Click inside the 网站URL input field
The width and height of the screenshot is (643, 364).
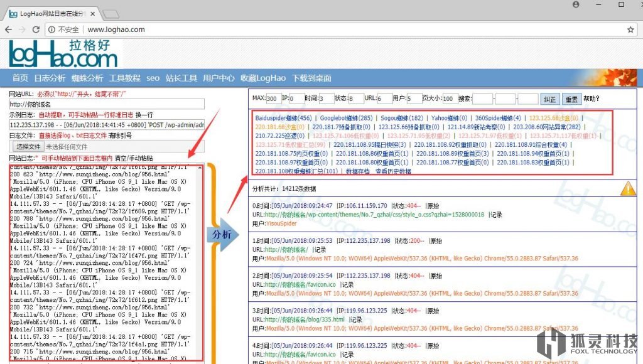tap(104, 103)
